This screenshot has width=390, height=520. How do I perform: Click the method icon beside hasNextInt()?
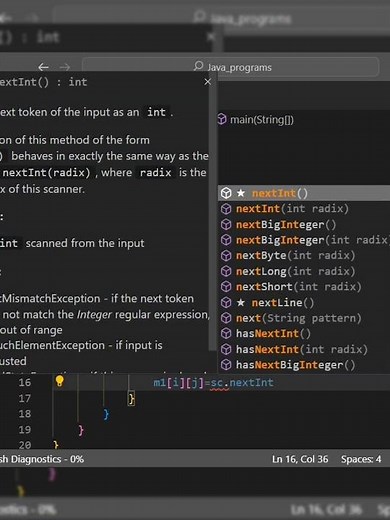(x=226, y=333)
